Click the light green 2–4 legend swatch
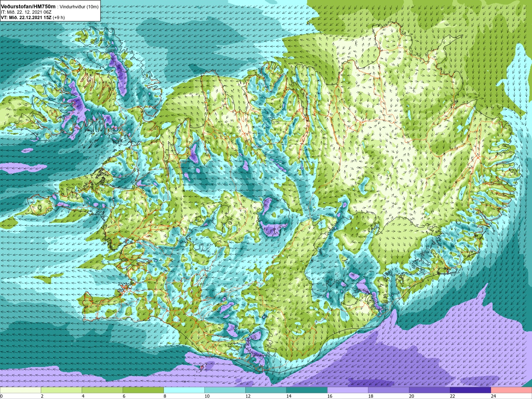This screenshot has height=399, width=532. pos(62,390)
